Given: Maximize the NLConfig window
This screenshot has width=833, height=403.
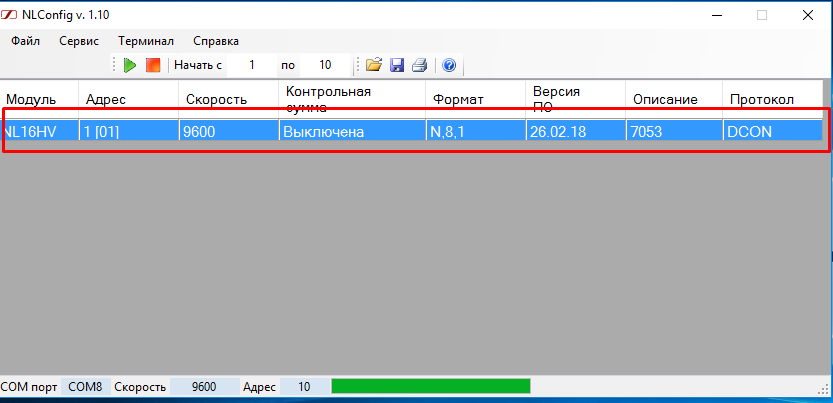Looking at the screenshot, I should point(762,15).
